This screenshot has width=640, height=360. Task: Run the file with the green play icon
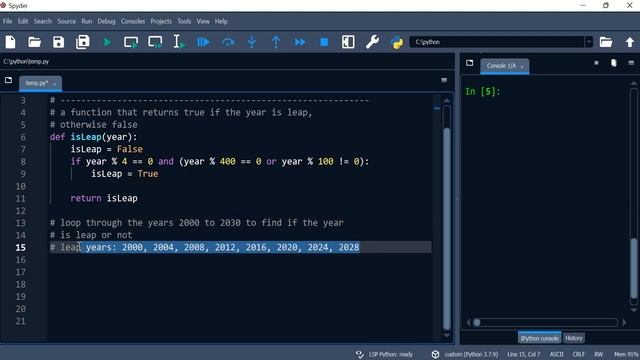[107, 42]
